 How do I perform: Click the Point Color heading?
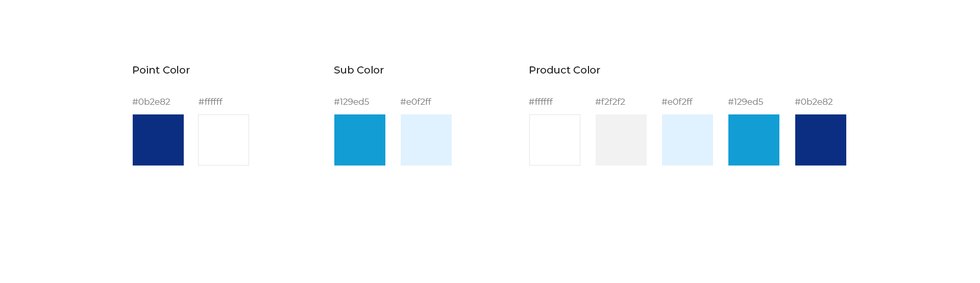161,70
